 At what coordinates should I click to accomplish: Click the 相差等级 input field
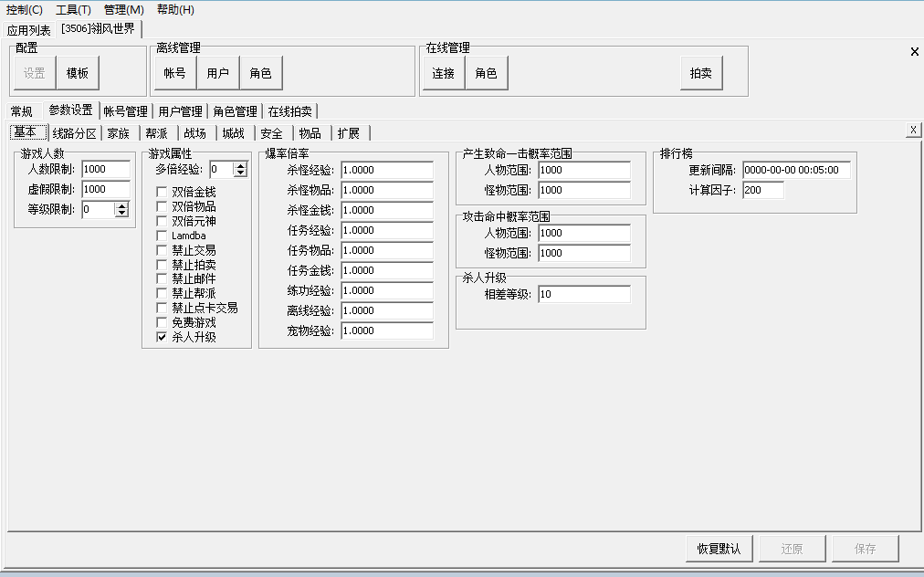tap(584, 294)
